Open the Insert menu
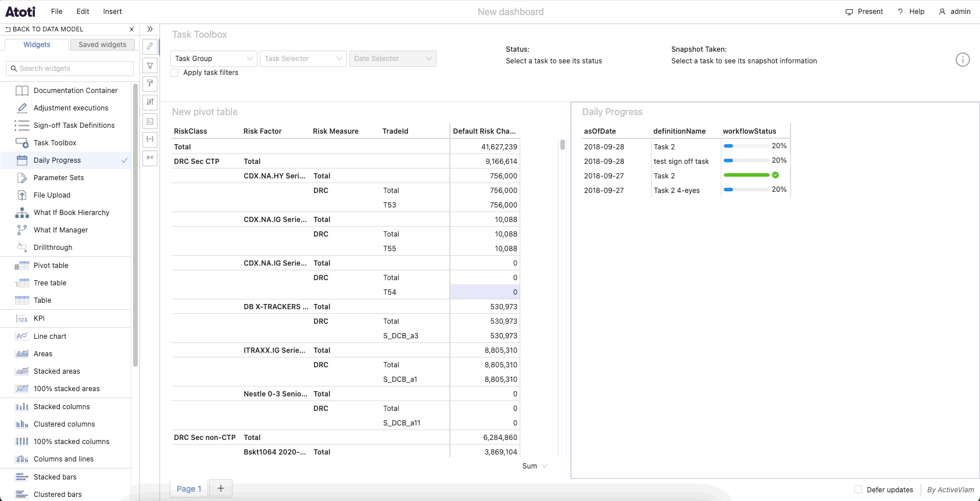The image size is (980, 501). (x=112, y=12)
